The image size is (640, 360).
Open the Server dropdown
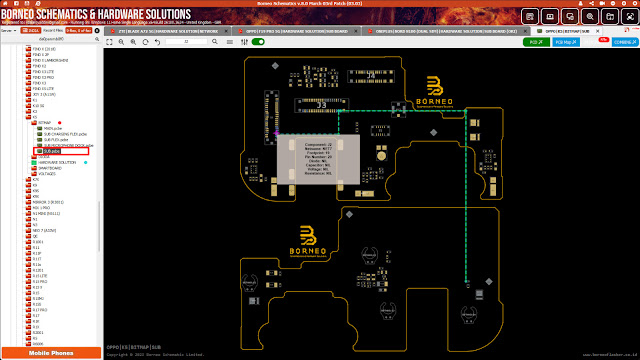pyautogui.click(x=9, y=31)
